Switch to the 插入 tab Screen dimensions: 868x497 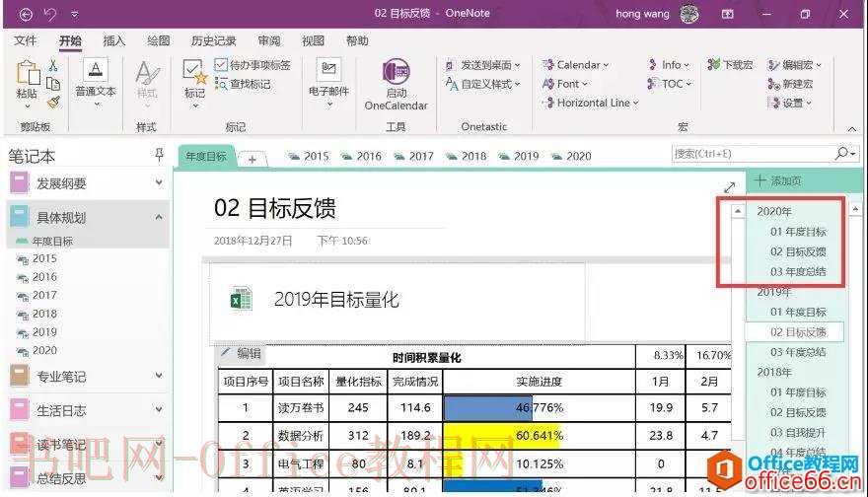tap(114, 41)
